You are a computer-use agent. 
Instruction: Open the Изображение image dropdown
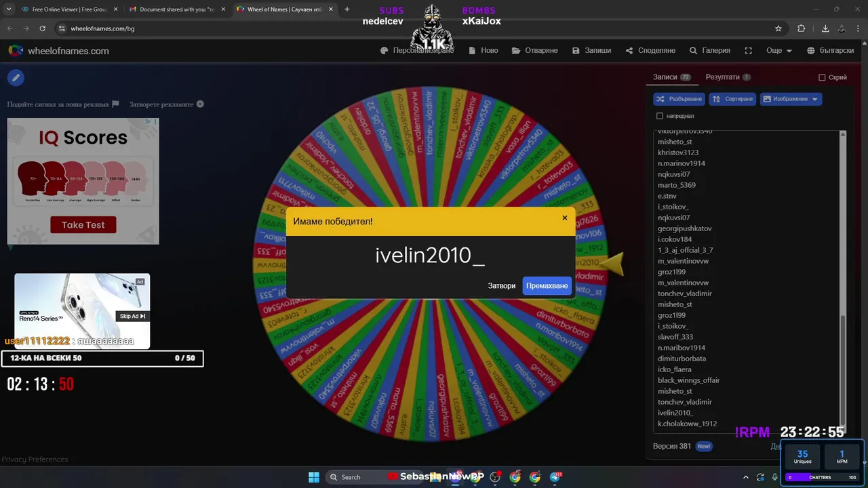(x=791, y=99)
